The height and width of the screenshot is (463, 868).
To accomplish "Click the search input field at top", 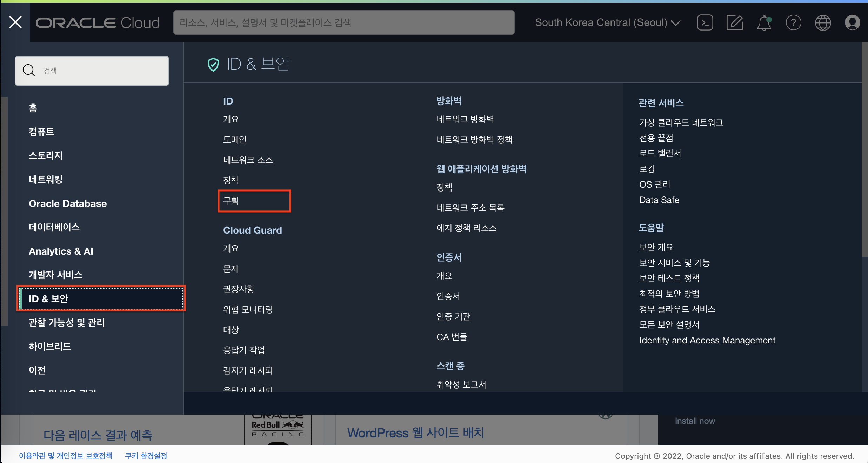I will [345, 22].
